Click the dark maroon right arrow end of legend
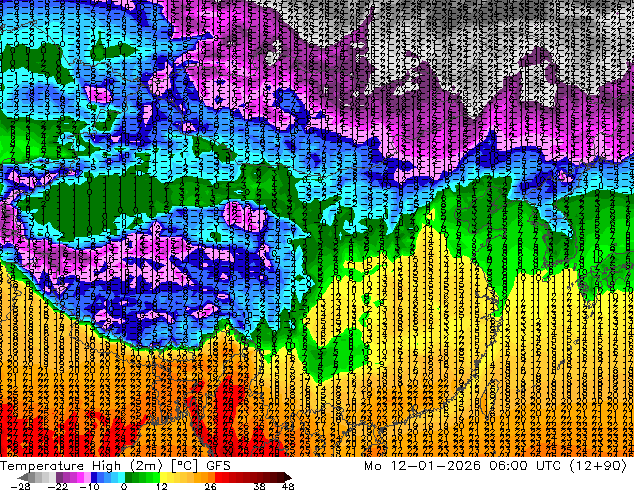 288,477
